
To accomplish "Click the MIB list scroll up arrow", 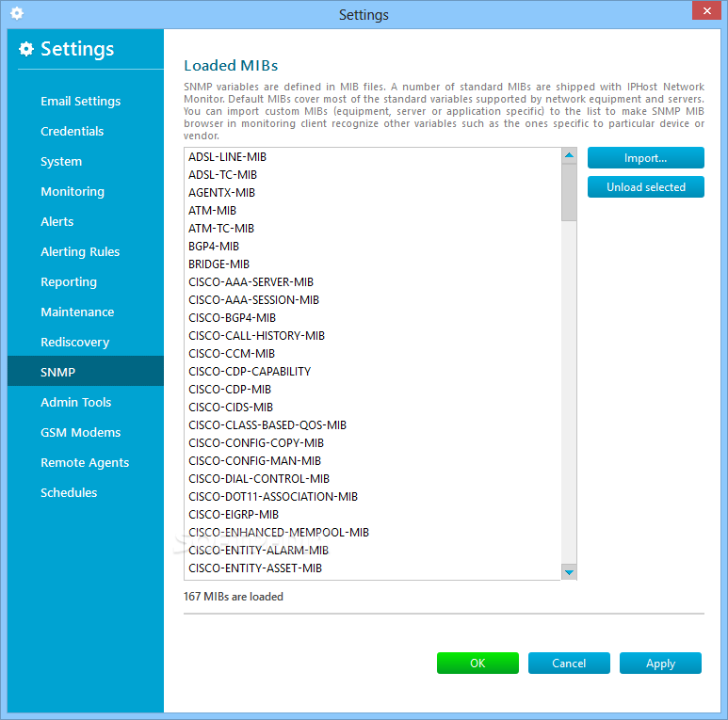I will pyautogui.click(x=569, y=155).
